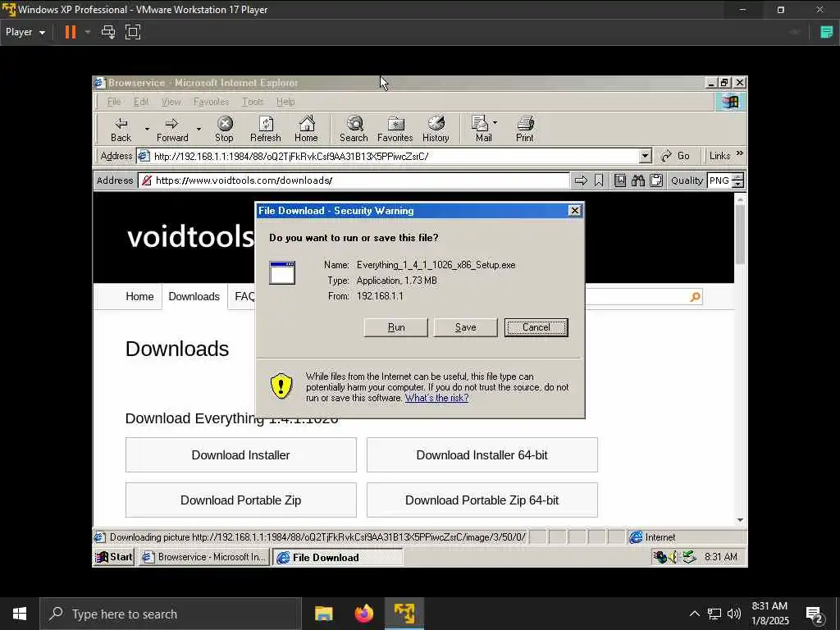Click the application file icon in dialog
Image resolution: width=840 pixels, height=630 pixels.
pos(282,272)
